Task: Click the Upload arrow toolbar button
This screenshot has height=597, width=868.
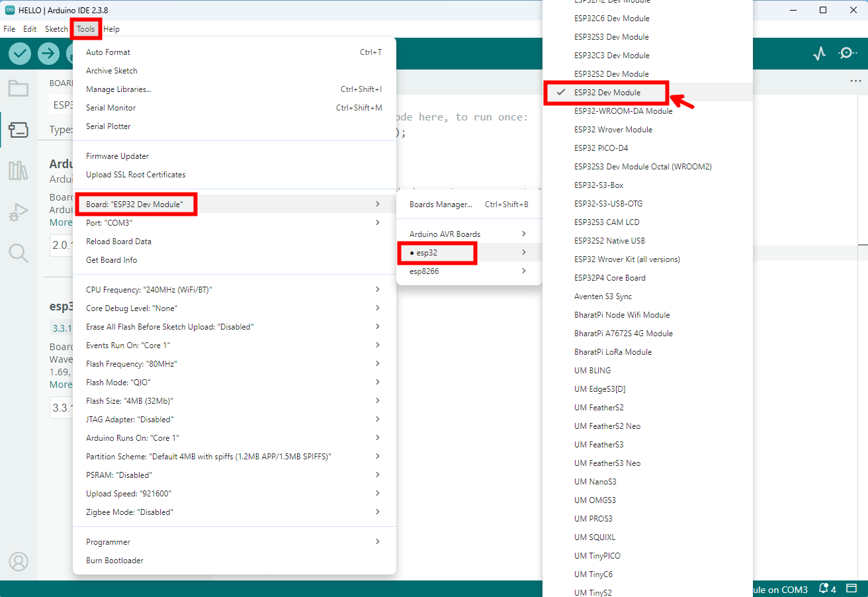Action: pos(48,54)
